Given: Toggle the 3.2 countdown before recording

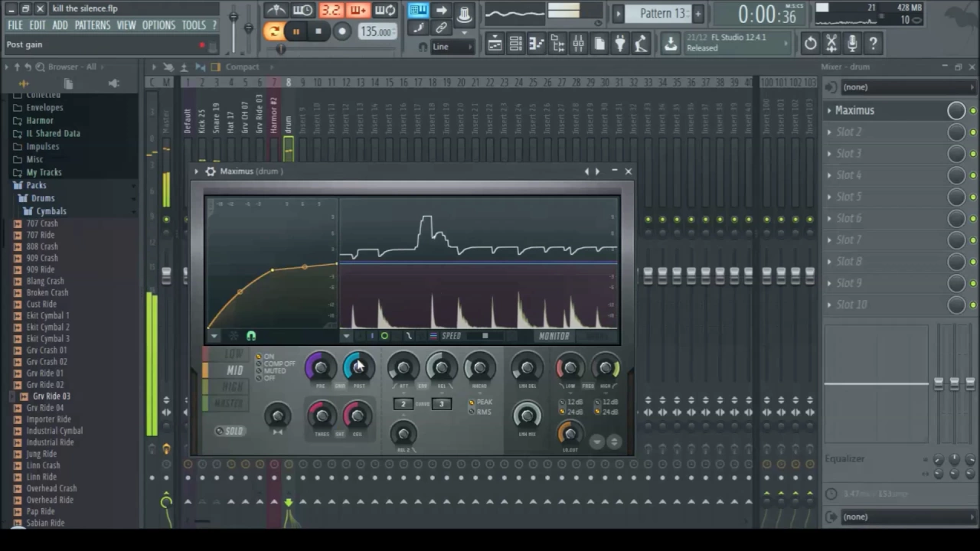Looking at the screenshot, I should (331, 11).
